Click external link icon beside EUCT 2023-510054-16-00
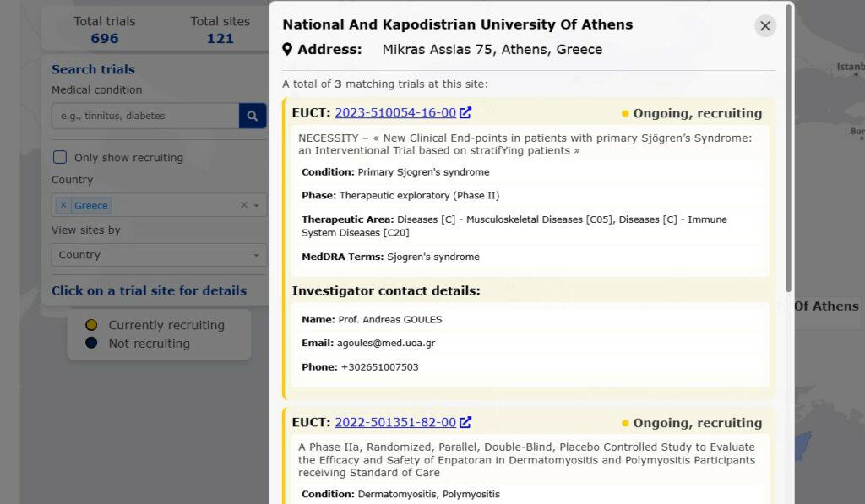Viewport: 865px width, 504px height. coord(465,113)
